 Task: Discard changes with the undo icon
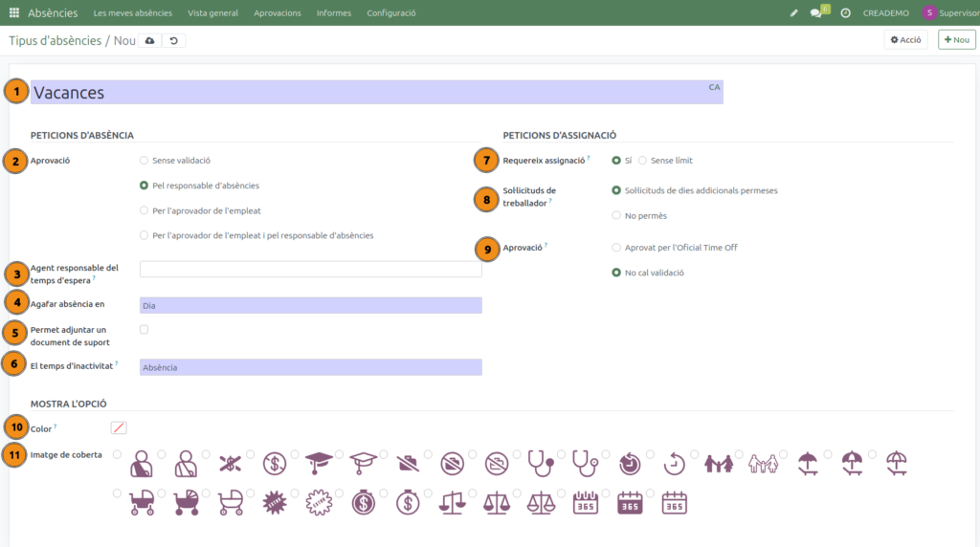point(173,40)
